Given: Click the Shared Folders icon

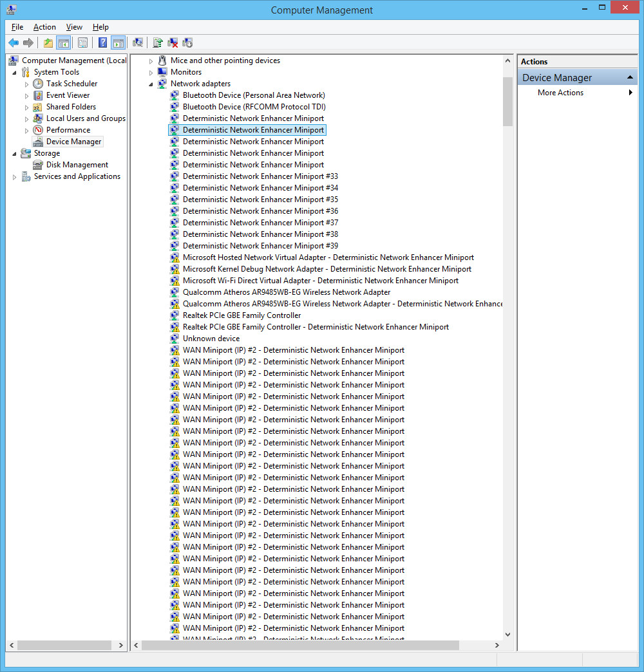Looking at the screenshot, I should pos(38,107).
